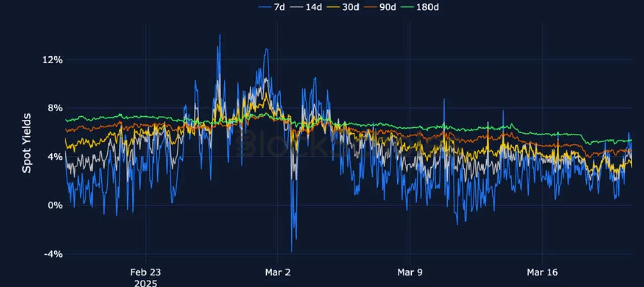Click the 0% y-axis label
Screen dimensions: 644x287
55,205
